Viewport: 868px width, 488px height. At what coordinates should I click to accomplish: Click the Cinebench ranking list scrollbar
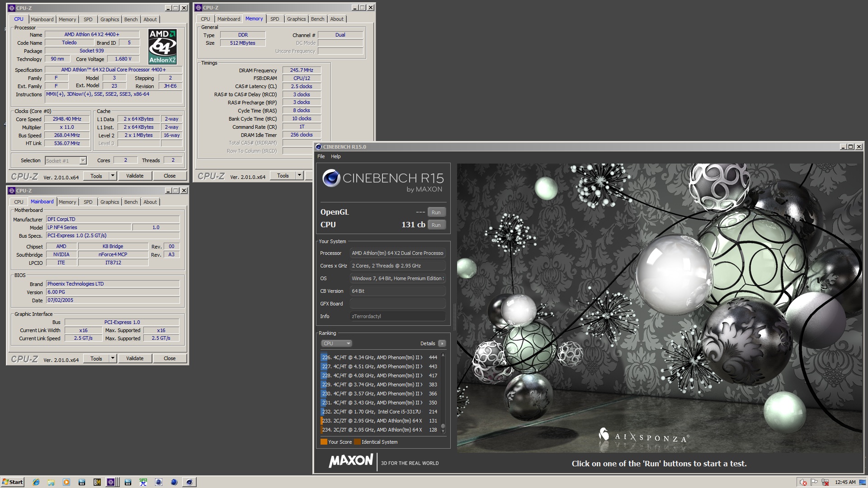point(443,393)
